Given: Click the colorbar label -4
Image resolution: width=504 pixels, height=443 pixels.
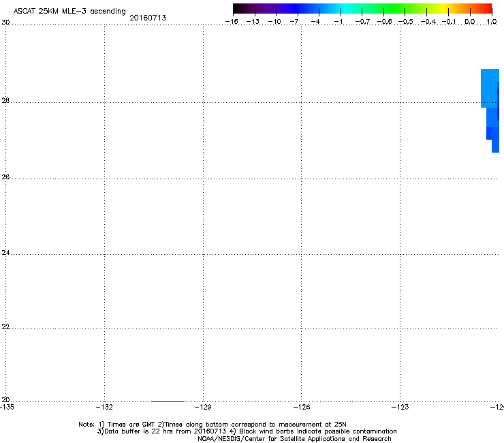Looking at the screenshot, I should (x=315, y=22).
